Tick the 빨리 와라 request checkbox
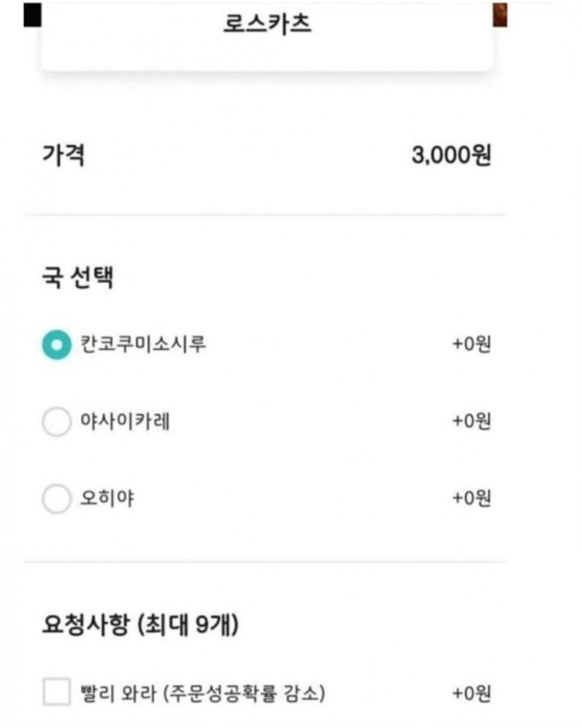This screenshot has height=728, width=582. coord(56,694)
